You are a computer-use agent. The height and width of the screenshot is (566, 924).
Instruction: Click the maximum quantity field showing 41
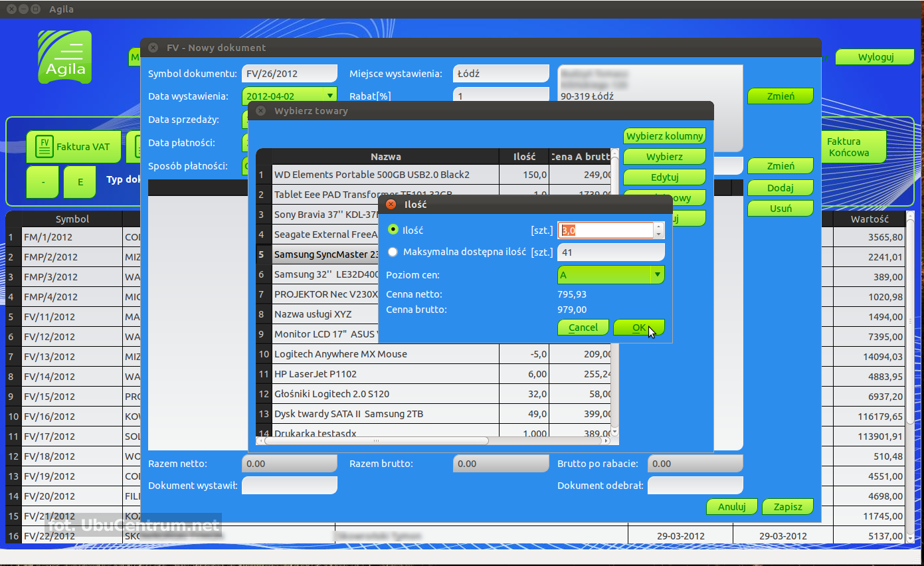[610, 252]
